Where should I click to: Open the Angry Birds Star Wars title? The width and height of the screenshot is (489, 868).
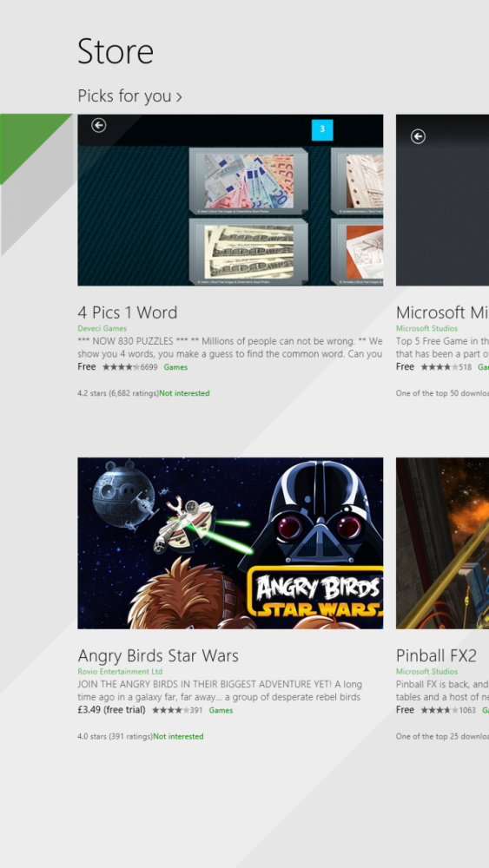pyautogui.click(x=158, y=655)
